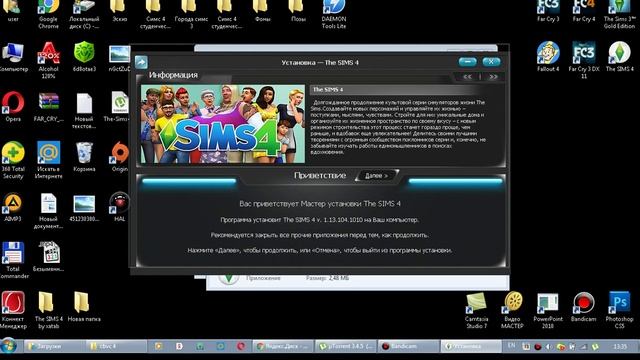Open the Позы desktop folder
Screen dimensions: 640x360
pyautogui.click(x=298, y=11)
